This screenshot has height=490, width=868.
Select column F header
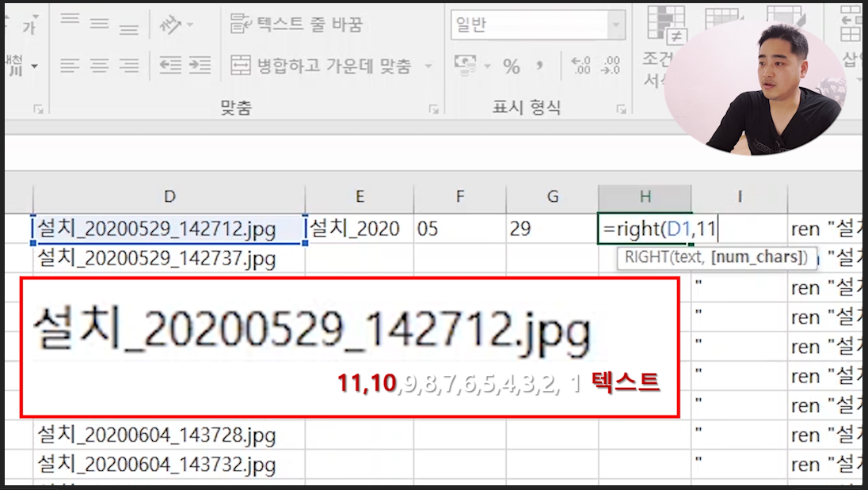459,196
